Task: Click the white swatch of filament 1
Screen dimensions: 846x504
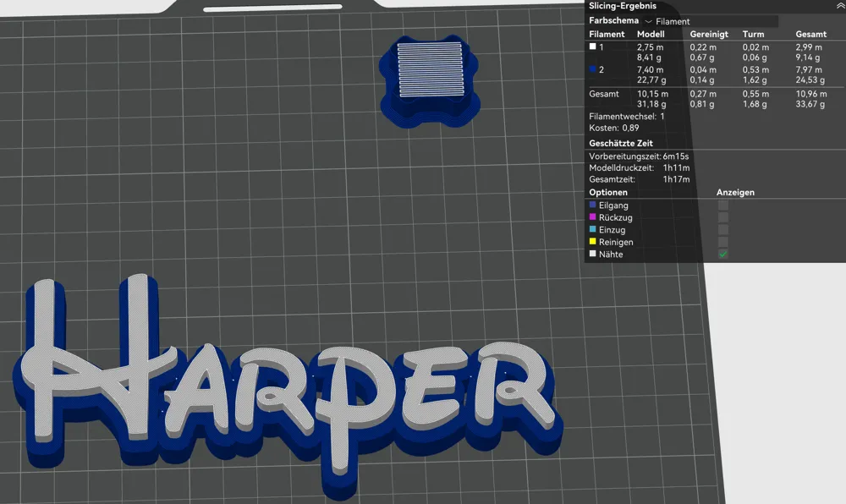Action: [x=592, y=47]
